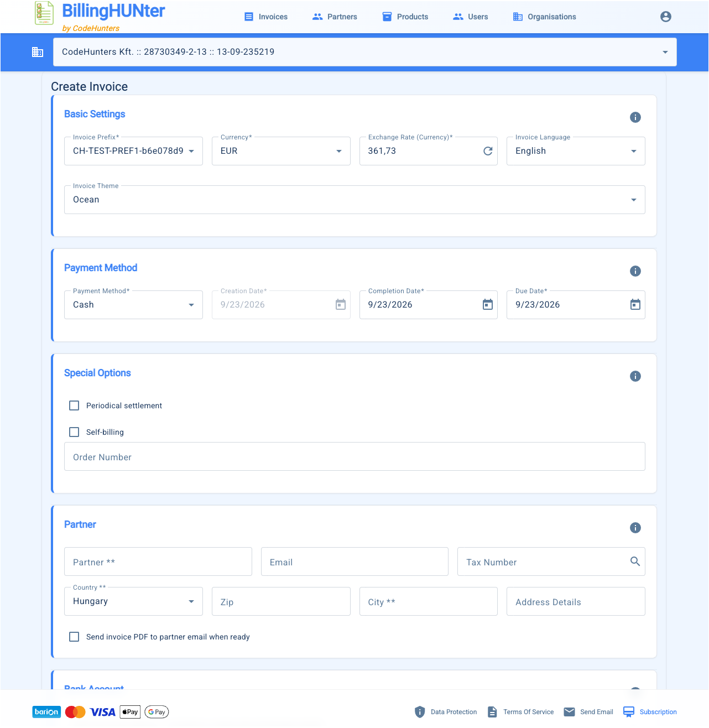Image resolution: width=709 pixels, height=728 pixels.
Task: Open the Terms Of Service link
Action: pos(520,712)
